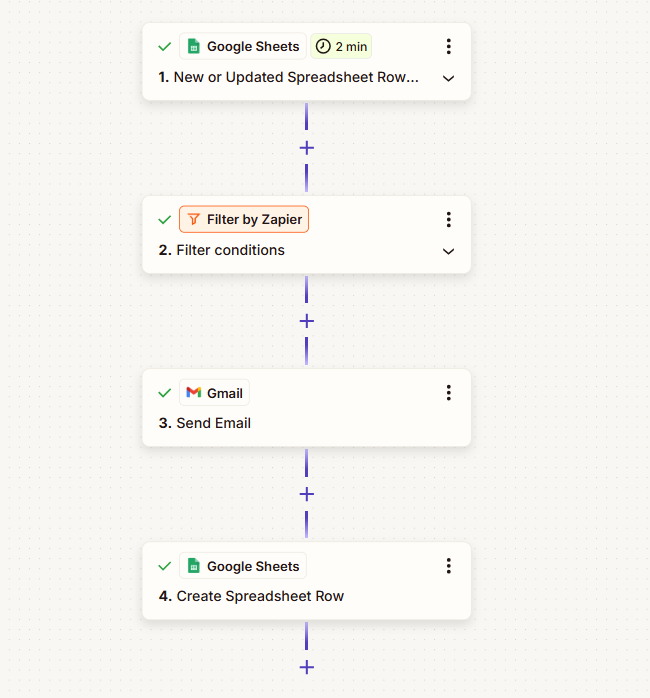Open the Send Email step

[213, 423]
